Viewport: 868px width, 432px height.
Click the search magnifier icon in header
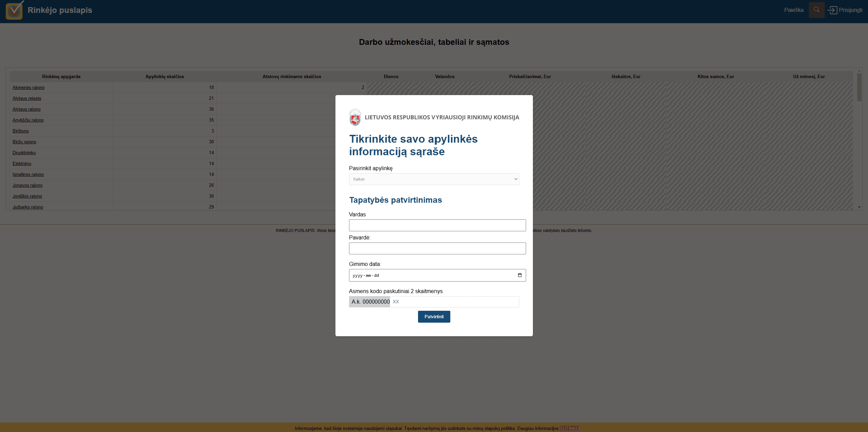click(x=817, y=10)
